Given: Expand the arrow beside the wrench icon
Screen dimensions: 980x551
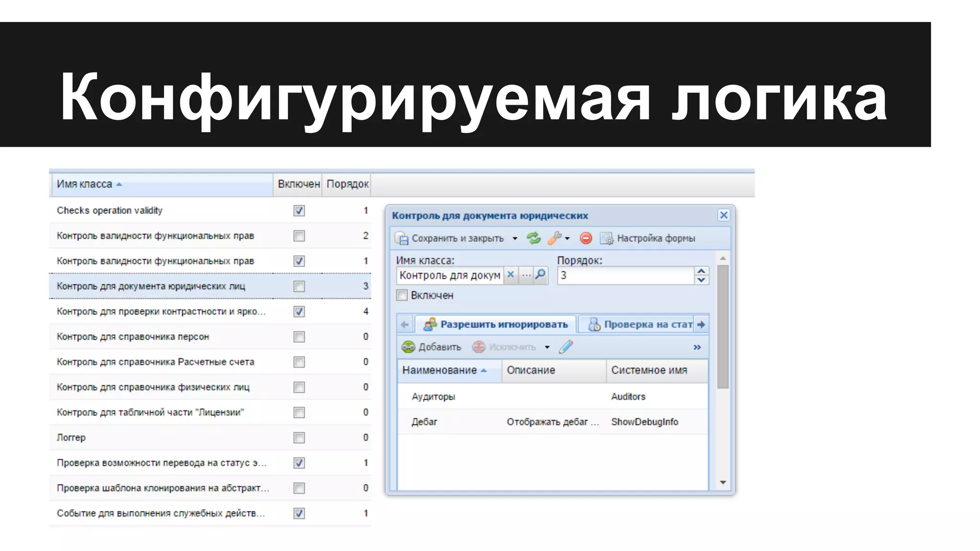Looking at the screenshot, I should tap(567, 238).
